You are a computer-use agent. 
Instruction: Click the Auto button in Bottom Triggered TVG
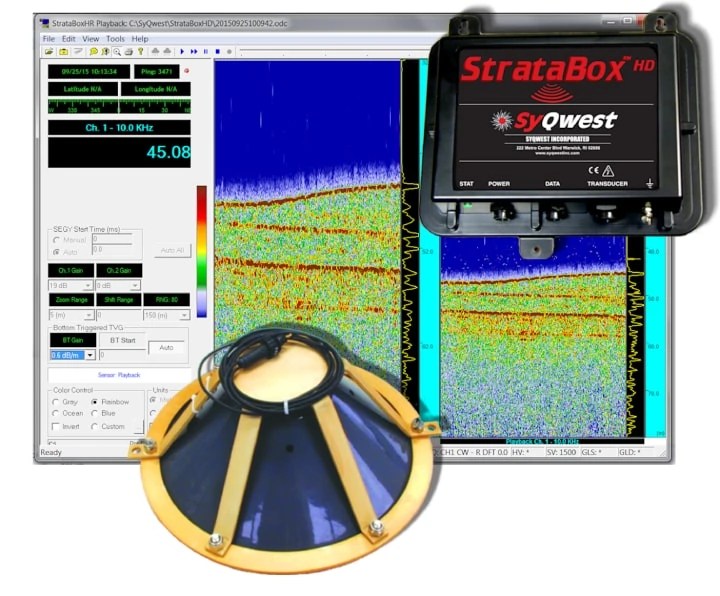click(x=166, y=348)
